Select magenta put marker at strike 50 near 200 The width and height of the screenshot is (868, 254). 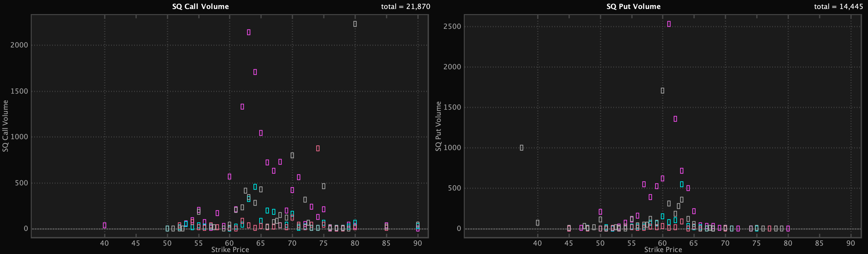pos(601,212)
